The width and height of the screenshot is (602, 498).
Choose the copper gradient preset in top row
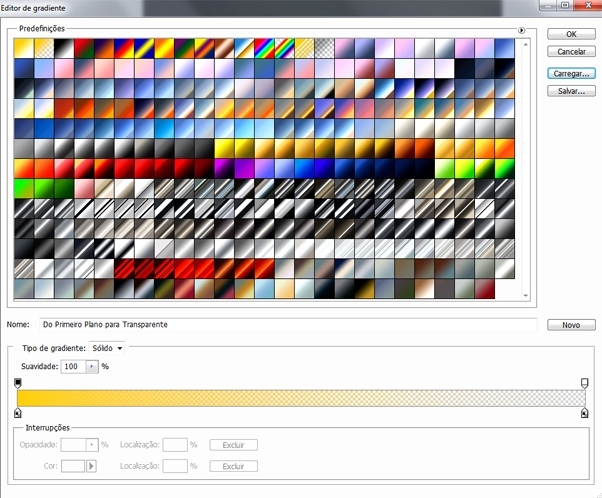224,48
